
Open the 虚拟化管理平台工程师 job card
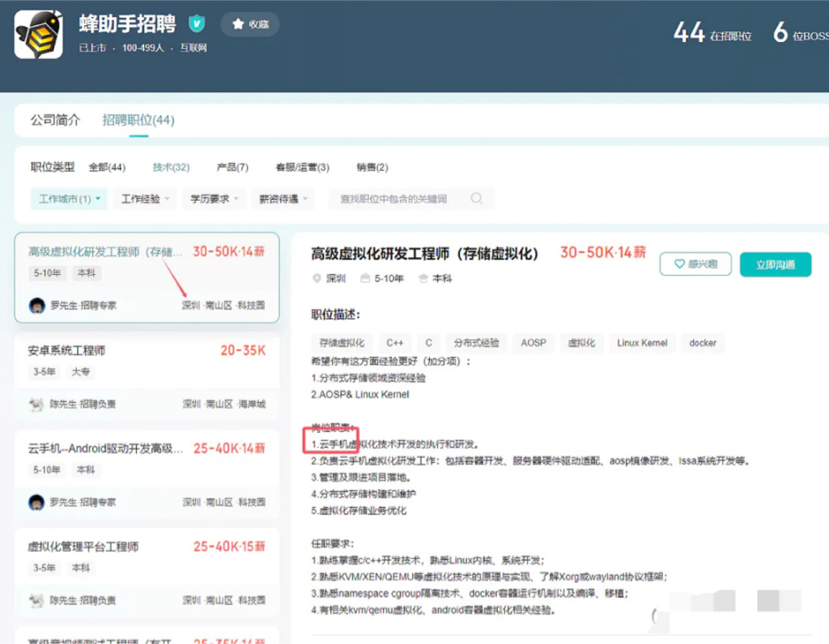(x=147, y=573)
